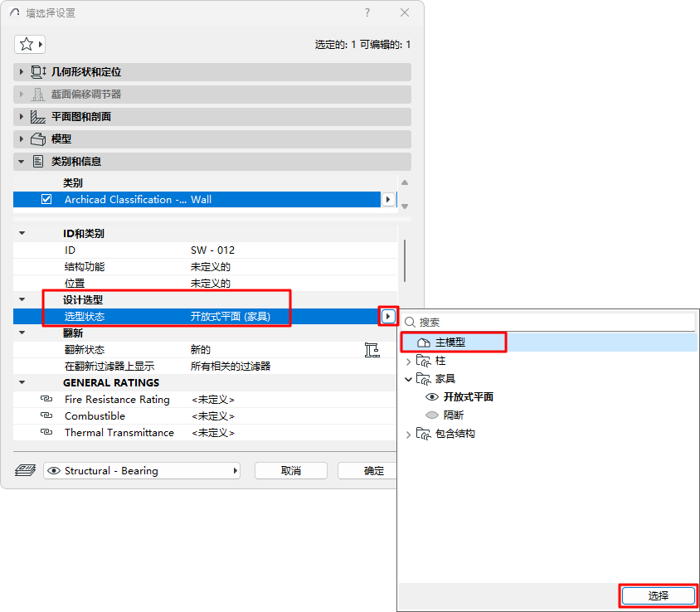Click the section offset modifier panel icon
Screen dimensions: 700x612
click(38, 95)
